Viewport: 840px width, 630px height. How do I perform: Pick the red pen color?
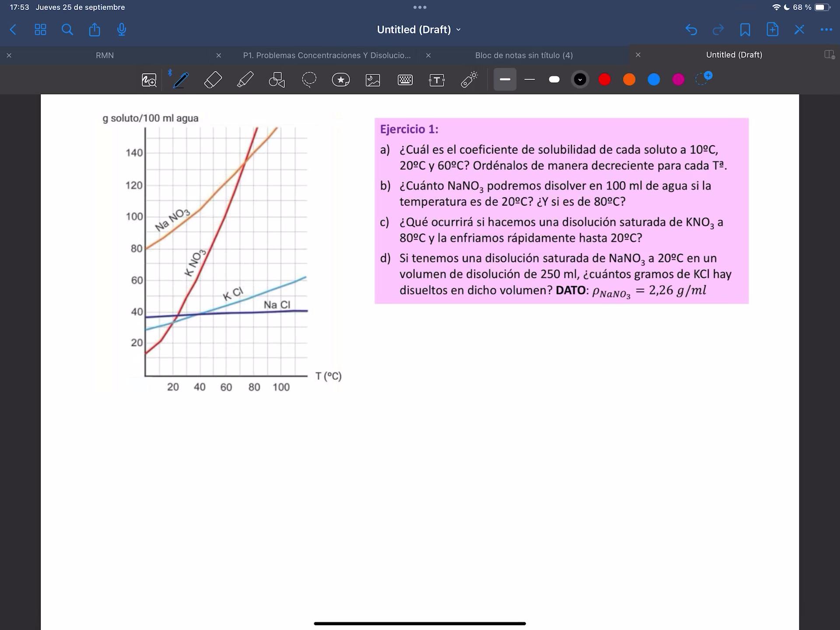tap(605, 79)
